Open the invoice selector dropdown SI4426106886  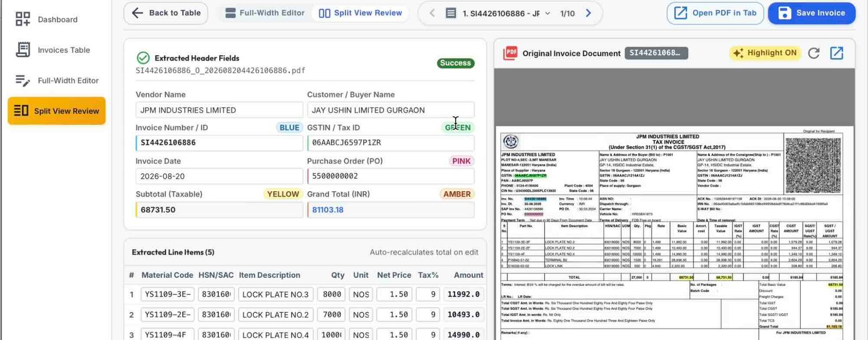pos(498,13)
